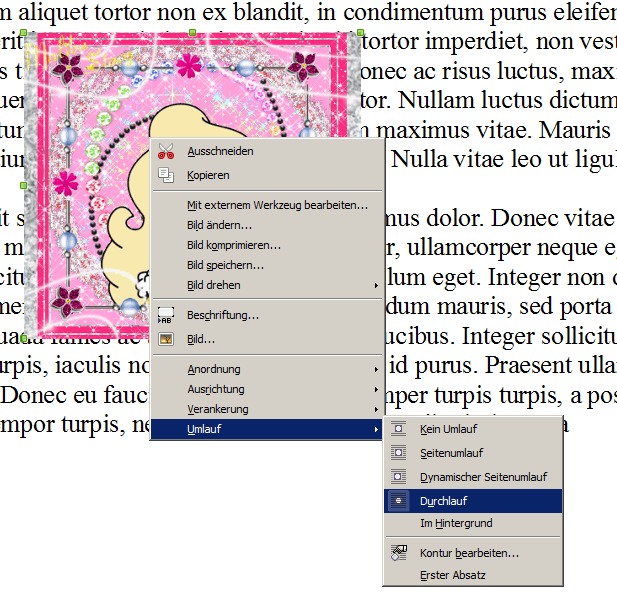The width and height of the screenshot is (617, 609).
Task: Select Kein Umlauf wrap option
Action: tap(473, 429)
